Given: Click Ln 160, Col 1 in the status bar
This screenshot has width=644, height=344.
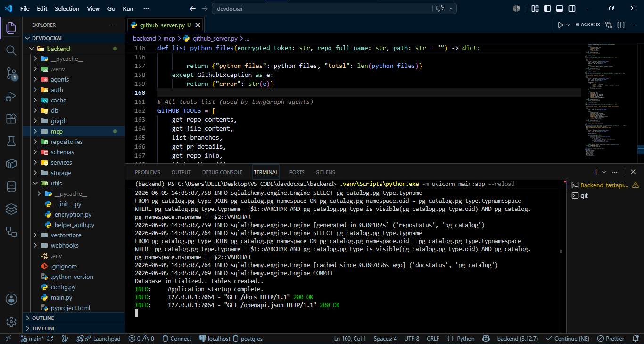Looking at the screenshot, I should point(350,339).
